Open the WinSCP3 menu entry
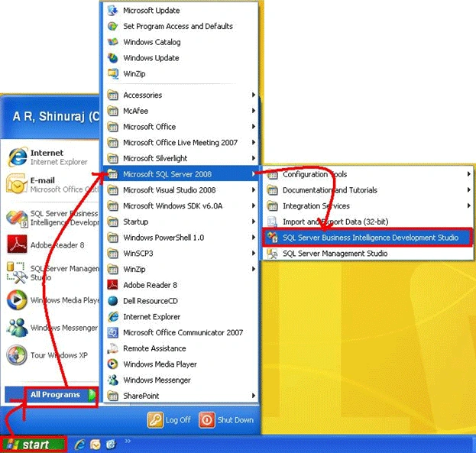The height and width of the screenshot is (453, 476). 181,253
